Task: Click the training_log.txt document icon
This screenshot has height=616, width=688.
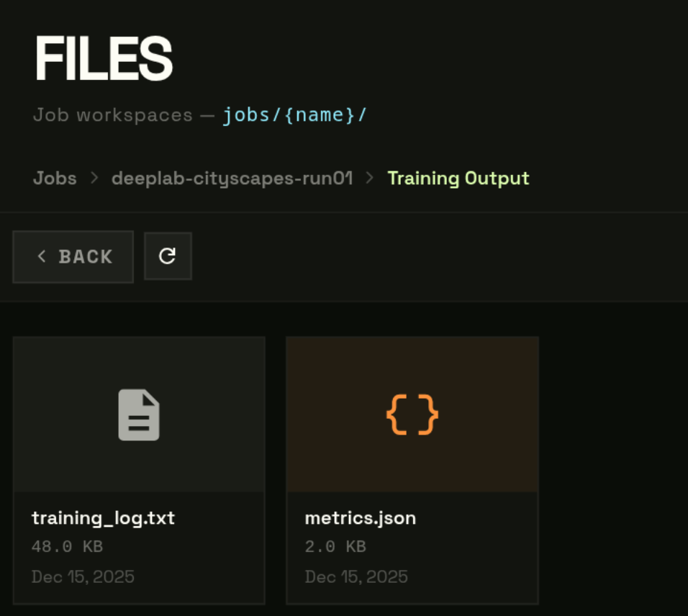Action: (139, 415)
